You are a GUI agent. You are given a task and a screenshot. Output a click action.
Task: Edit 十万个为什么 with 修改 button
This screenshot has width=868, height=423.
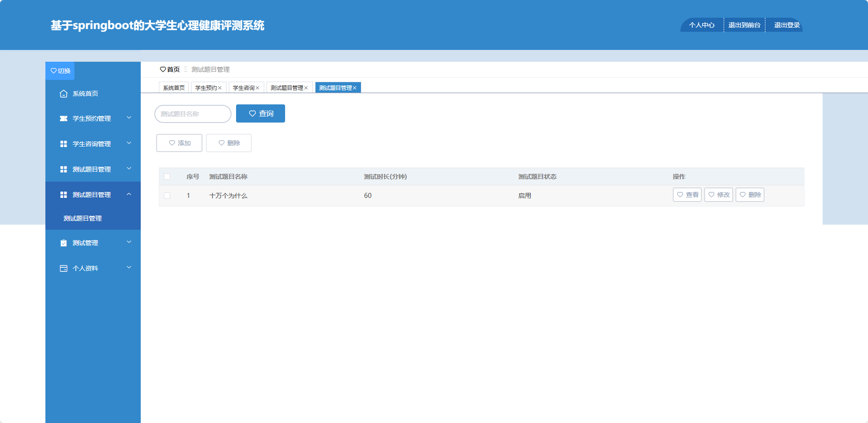coord(719,195)
